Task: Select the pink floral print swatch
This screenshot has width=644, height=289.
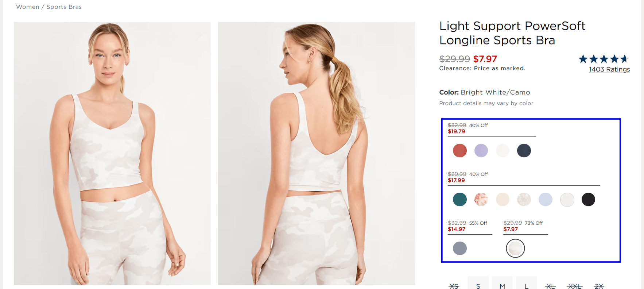Action: coord(481,199)
